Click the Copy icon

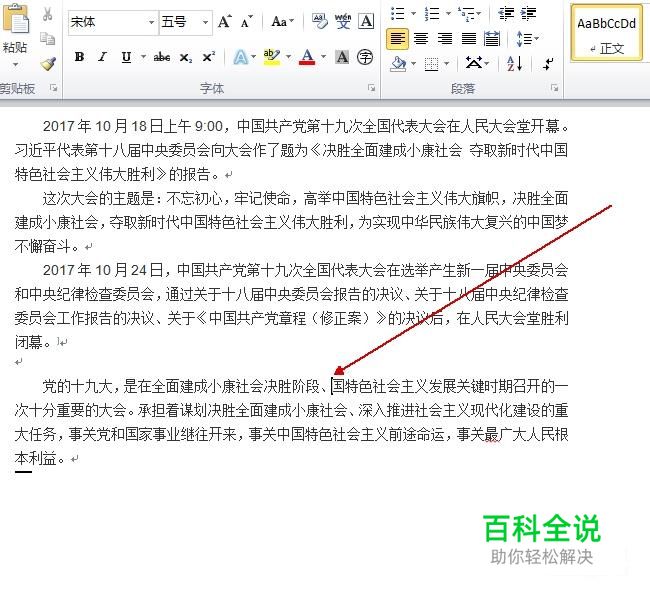pos(48,39)
